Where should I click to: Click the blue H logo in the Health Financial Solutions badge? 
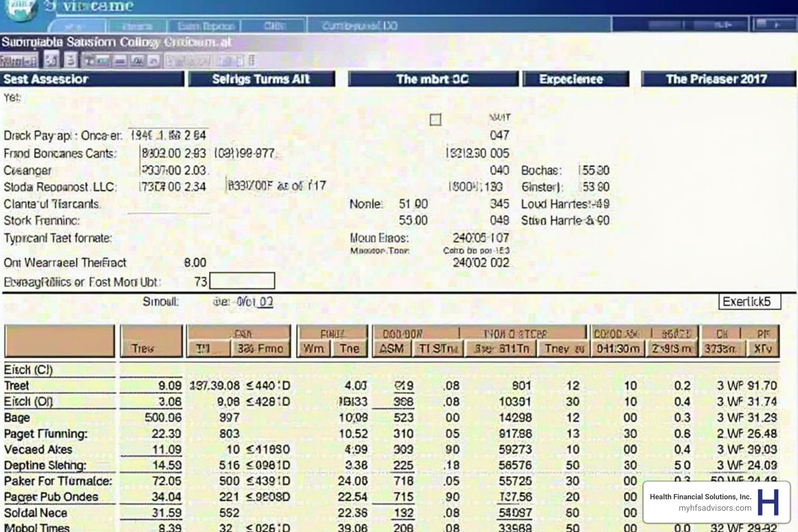pos(768,502)
